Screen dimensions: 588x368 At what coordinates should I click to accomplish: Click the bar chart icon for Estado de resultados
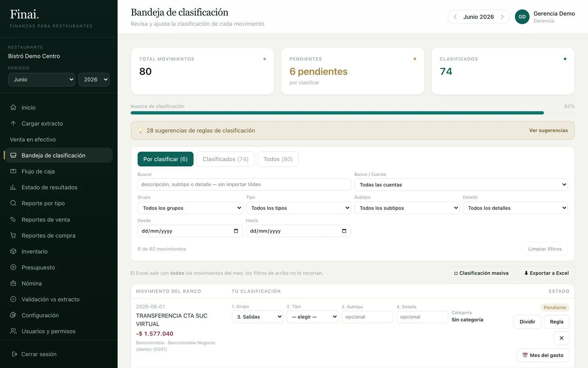[13, 187]
